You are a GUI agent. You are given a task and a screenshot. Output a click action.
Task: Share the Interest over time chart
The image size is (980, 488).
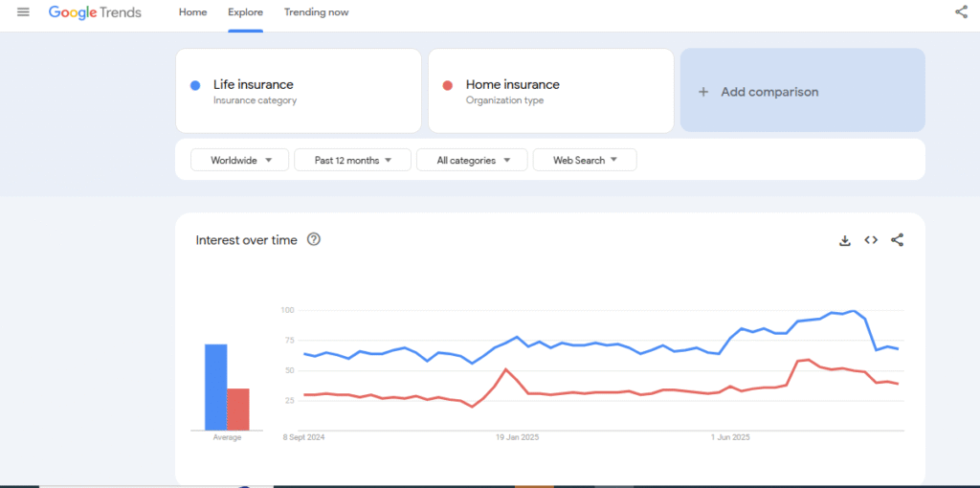click(x=897, y=240)
